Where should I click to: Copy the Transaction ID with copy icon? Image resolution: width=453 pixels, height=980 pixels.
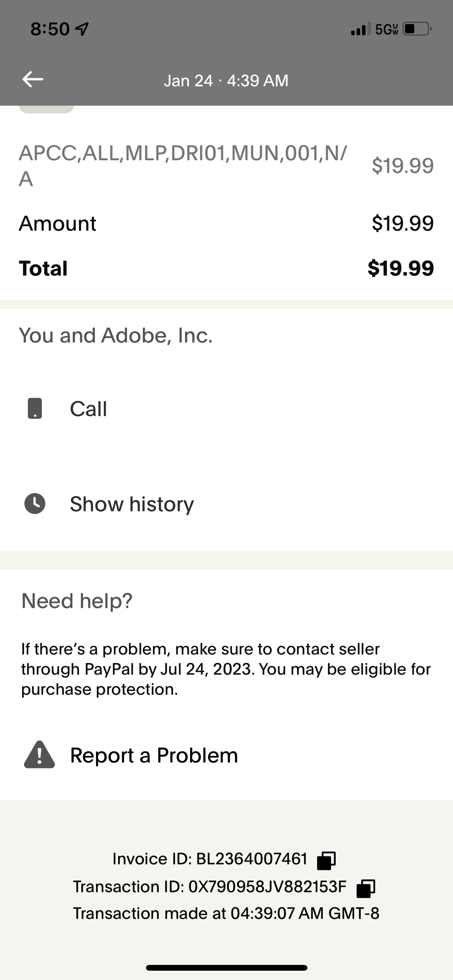click(x=365, y=888)
